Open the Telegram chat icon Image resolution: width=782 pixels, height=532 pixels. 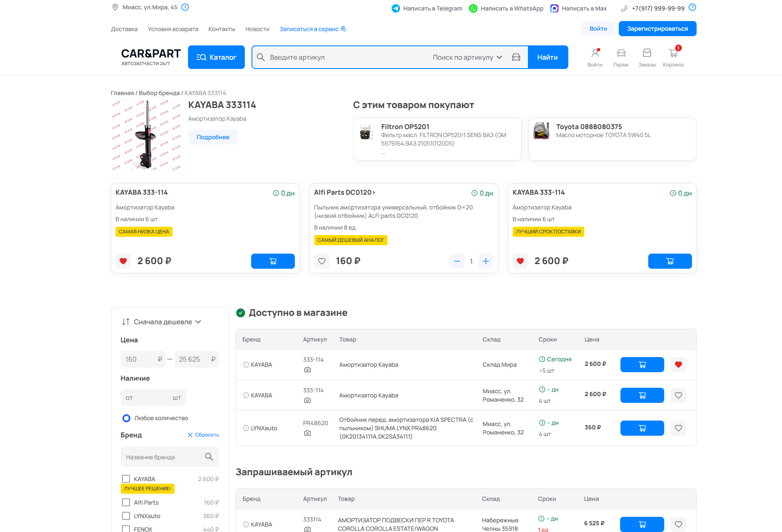coord(395,8)
